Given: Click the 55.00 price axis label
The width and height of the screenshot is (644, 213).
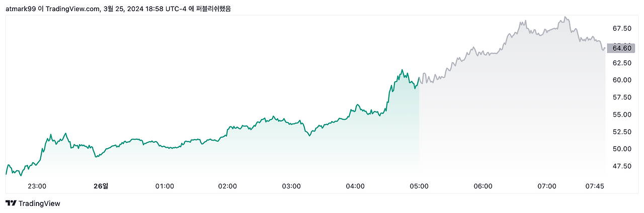Looking at the screenshot, I should click(x=622, y=115).
